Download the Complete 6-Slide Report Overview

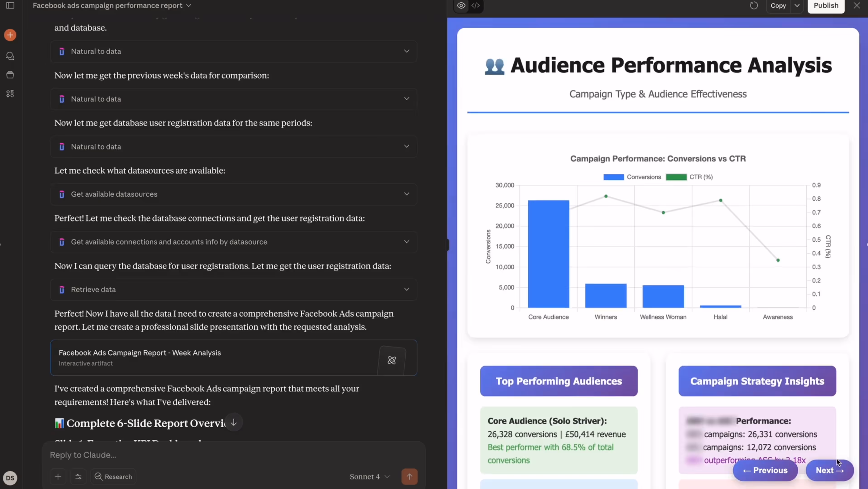pos(234,422)
